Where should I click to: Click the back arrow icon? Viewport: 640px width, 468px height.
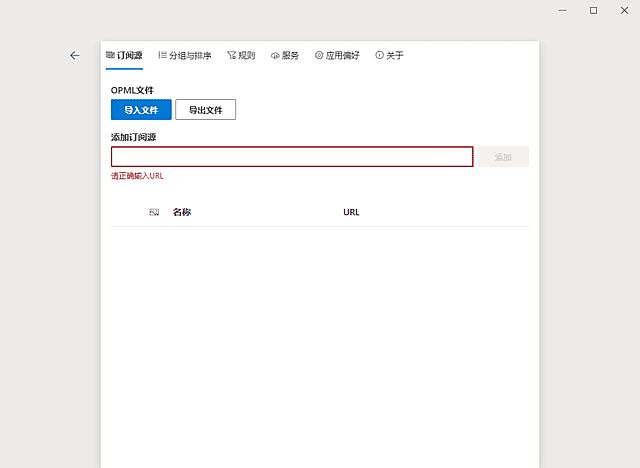pos(75,56)
